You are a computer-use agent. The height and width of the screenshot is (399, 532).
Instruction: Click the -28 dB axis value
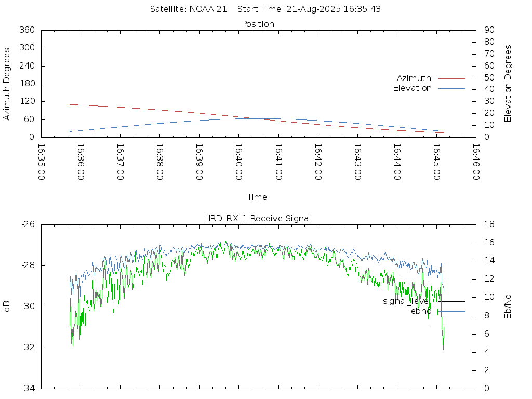pyautogui.click(x=28, y=265)
